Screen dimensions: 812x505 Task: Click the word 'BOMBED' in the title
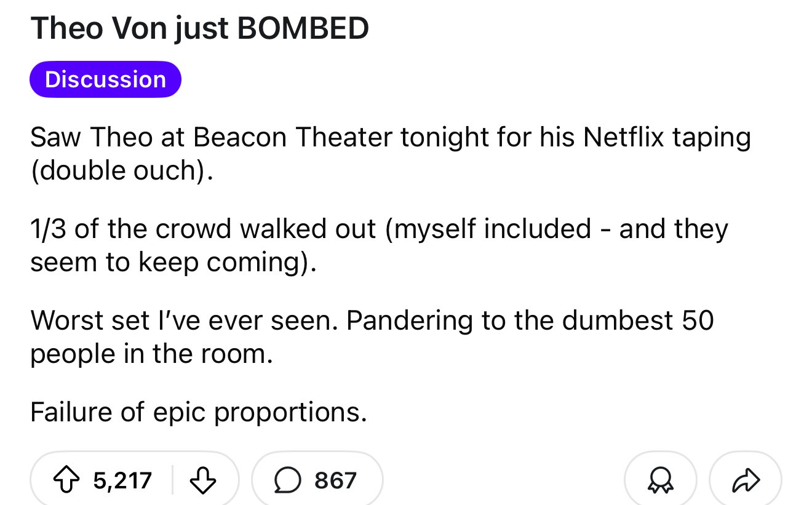pyautogui.click(x=301, y=28)
